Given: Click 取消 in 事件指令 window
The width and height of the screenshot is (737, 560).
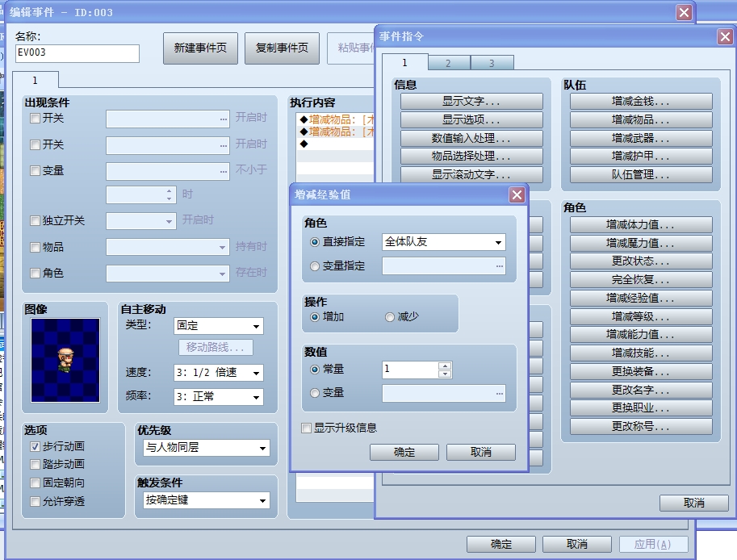Looking at the screenshot, I should (693, 503).
